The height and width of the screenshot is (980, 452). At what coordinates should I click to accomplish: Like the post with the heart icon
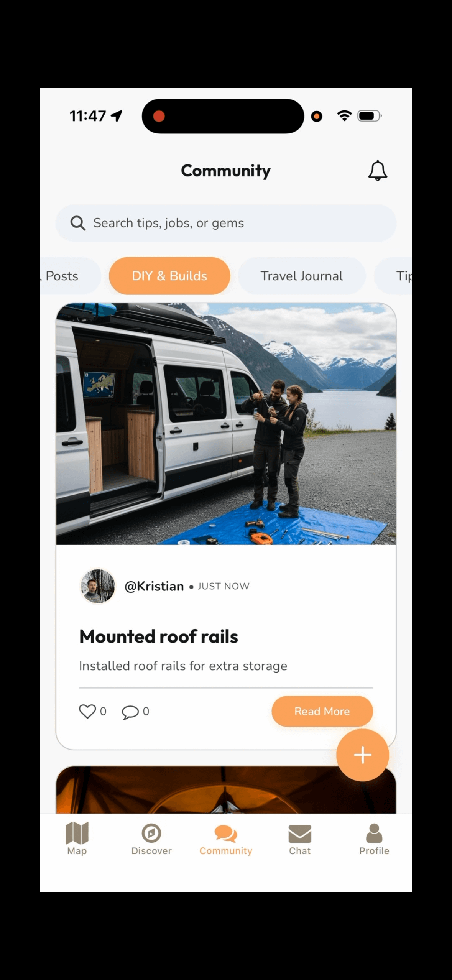[87, 711]
